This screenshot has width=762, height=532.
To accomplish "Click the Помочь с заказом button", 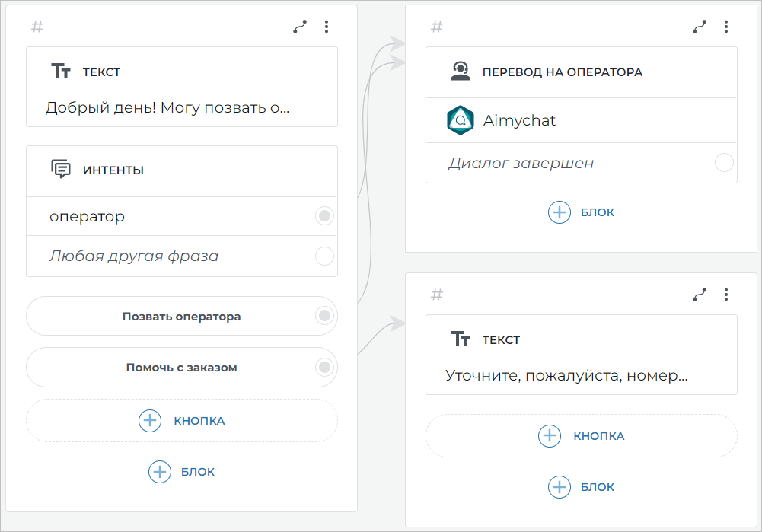I will pyautogui.click(x=182, y=368).
